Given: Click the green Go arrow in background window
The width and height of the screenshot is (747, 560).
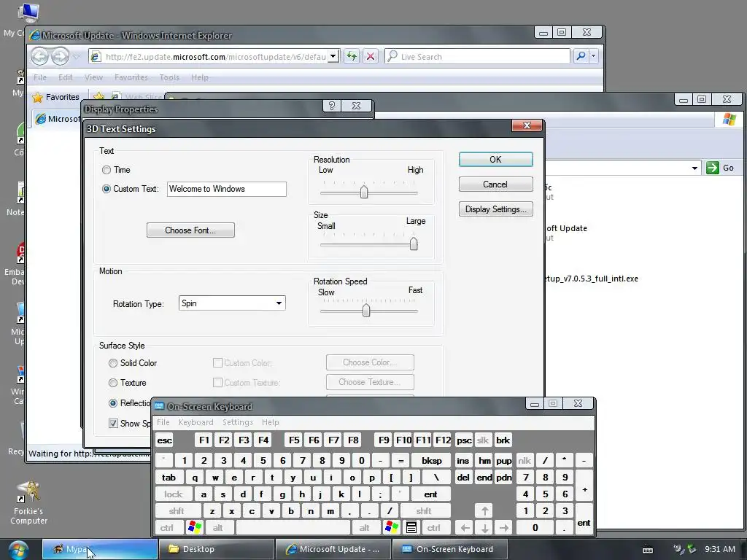Looking at the screenshot, I should pos(712,168).
